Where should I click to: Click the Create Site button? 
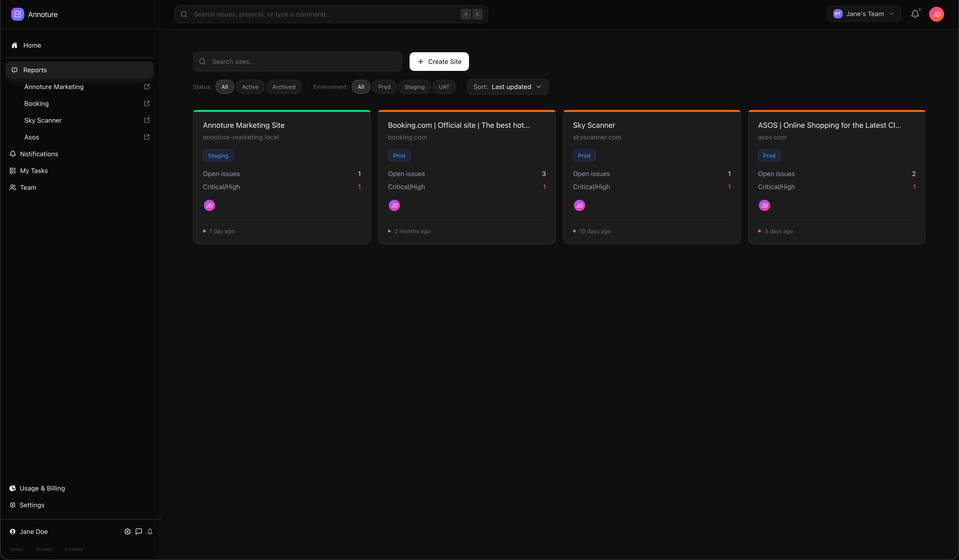pos(439,62)
